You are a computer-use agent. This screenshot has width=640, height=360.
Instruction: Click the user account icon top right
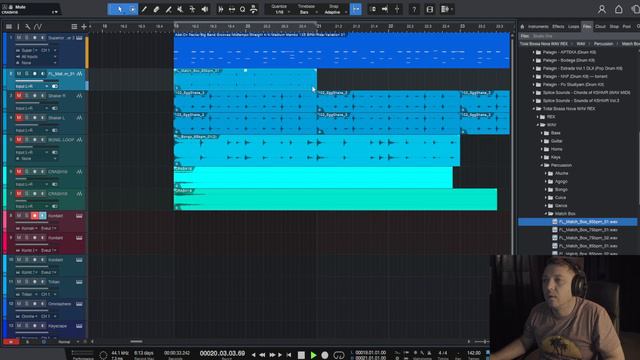coord(602,9)
